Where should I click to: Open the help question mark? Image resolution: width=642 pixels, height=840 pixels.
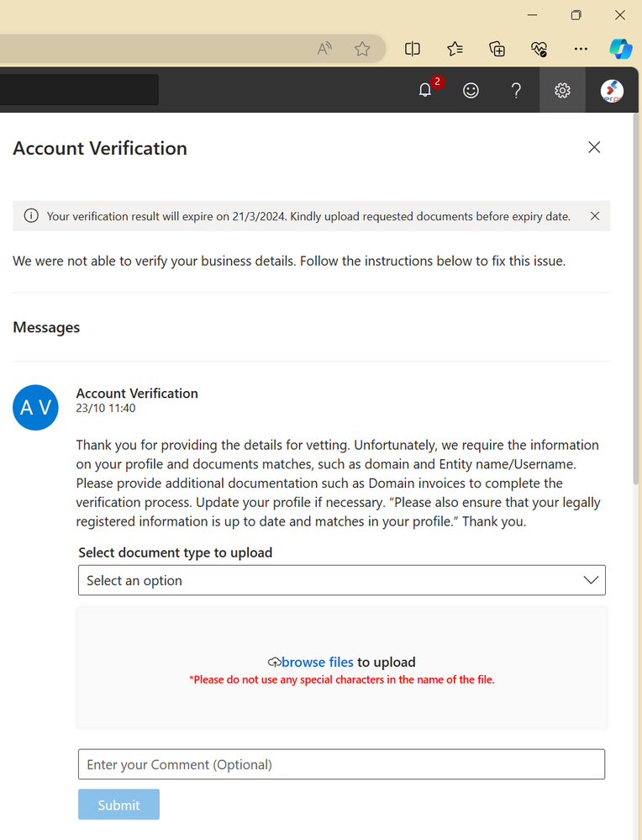coord(516,90)
